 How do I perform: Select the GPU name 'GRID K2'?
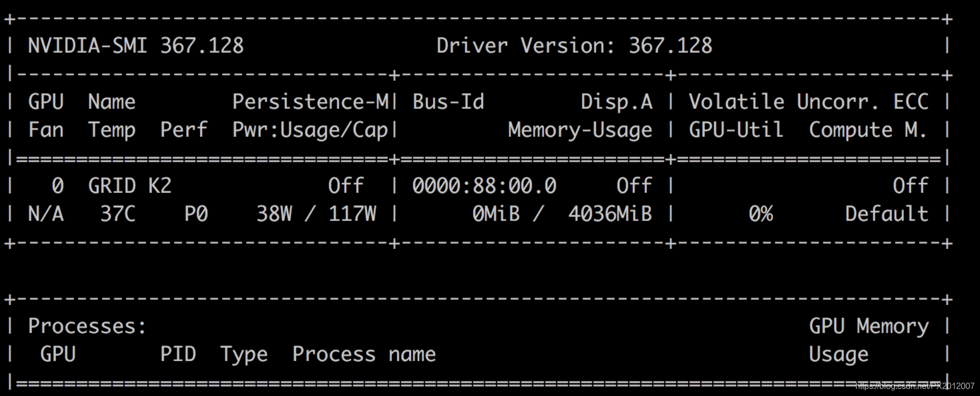coord(130,186)
